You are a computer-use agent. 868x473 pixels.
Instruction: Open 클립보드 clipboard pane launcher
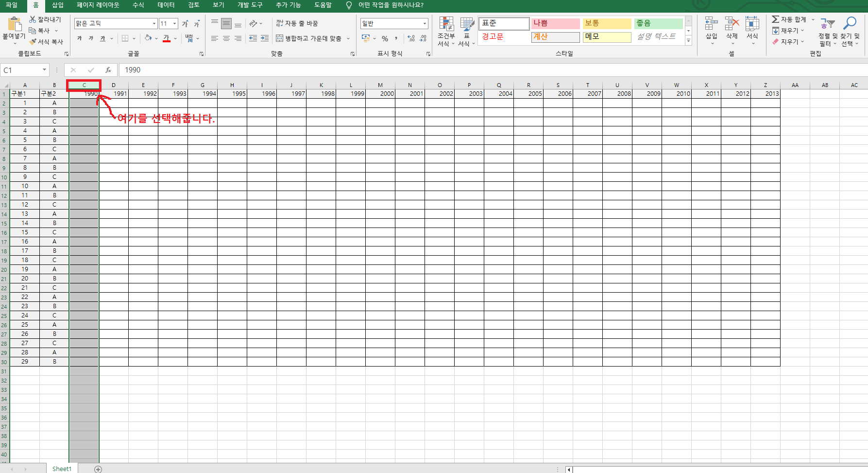pos(67,54)
